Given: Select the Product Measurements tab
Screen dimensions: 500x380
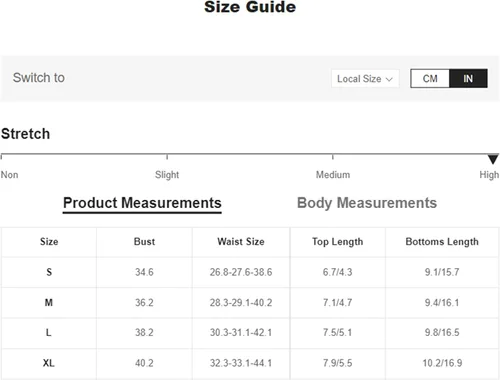Looking at the screenshot, I should click(142, 203).
